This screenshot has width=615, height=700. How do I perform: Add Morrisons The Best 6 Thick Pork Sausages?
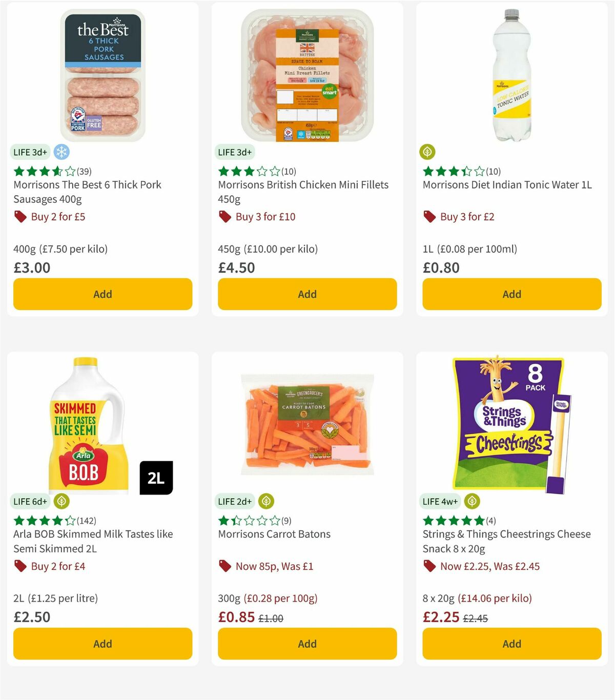click(x=102, y=294)
